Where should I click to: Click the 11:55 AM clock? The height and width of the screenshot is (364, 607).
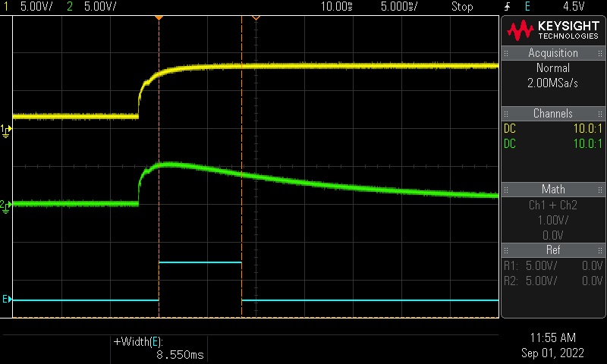552,337
